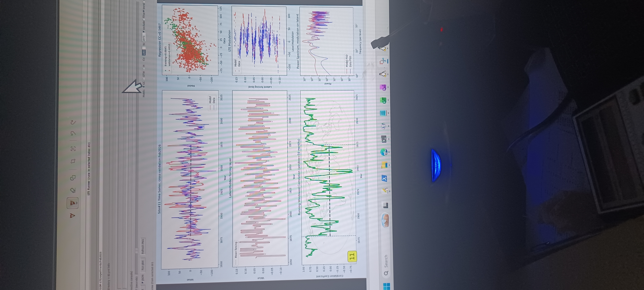Open the Snipping Tool taskbar icon
This screenshot has height=290, width=644.
tap(383, 61)
